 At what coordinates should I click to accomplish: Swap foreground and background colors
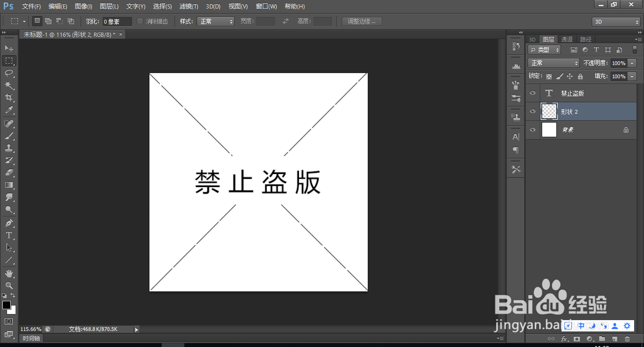[x=13, y=295]
